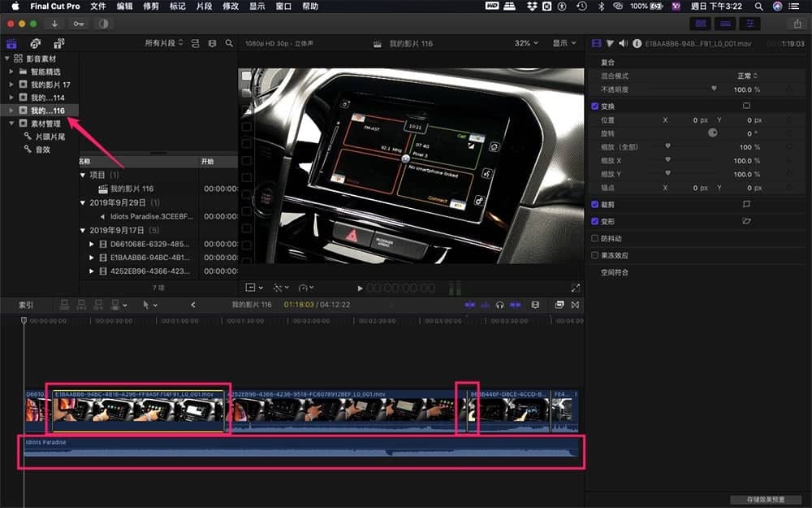Expand the 我的影片 17 event
This screenshot has width=812, height=508.
coord(11,85)
